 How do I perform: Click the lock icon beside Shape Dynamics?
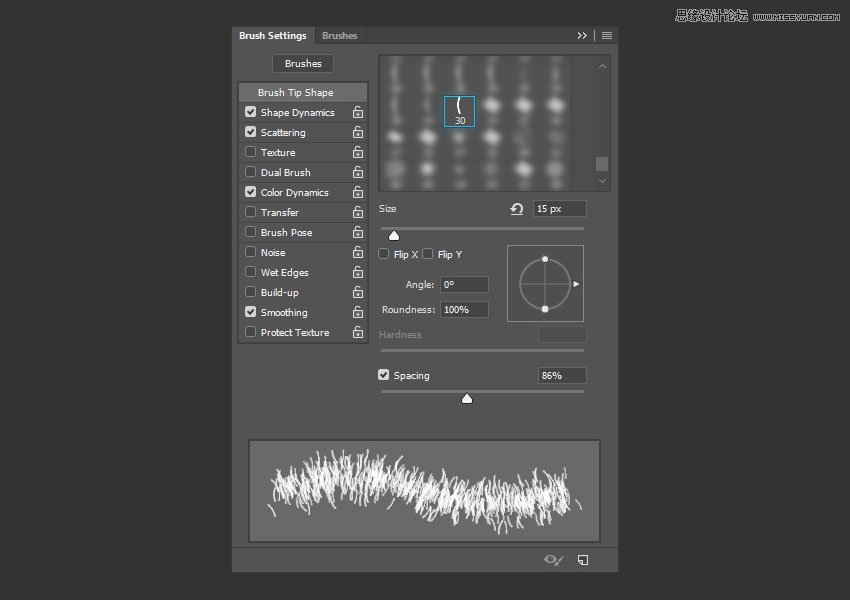click(358, 112)
